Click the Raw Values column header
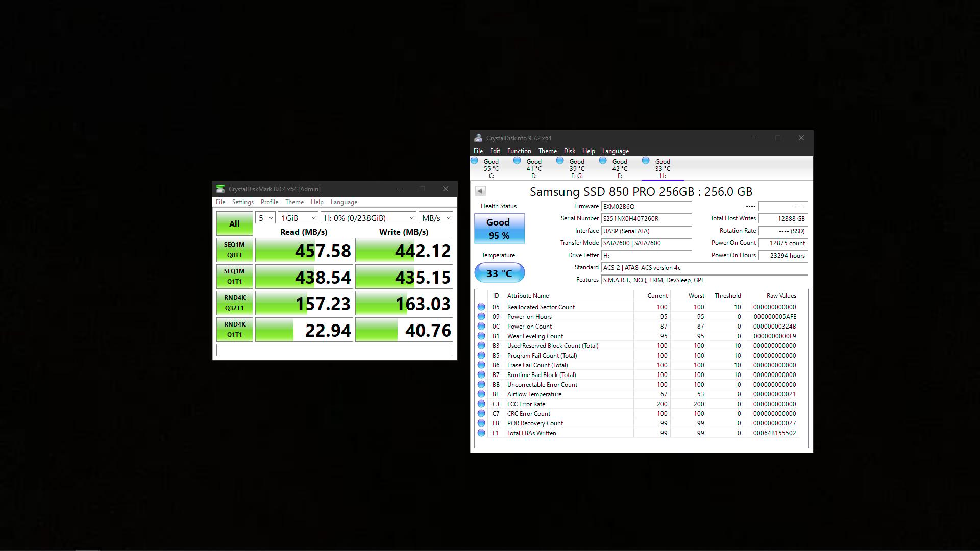The width and height of the screenshot is (980, 551). pyautogui.click(x=771, y=296)
